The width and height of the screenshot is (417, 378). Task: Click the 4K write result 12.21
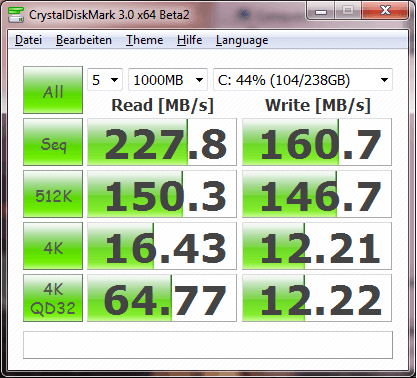point(317,246)
